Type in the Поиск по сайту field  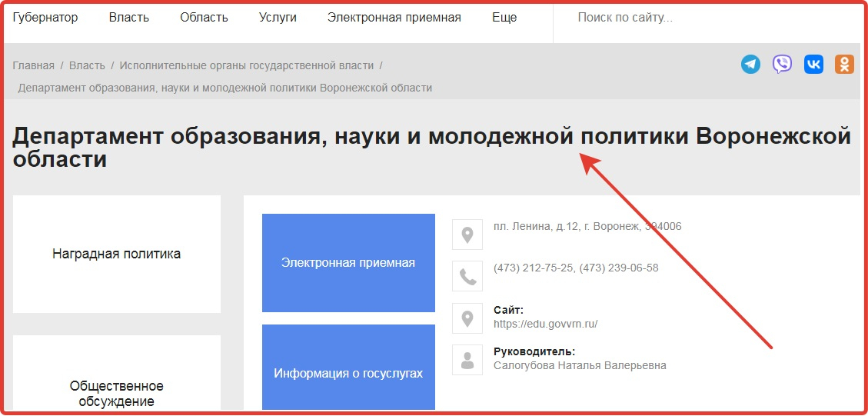707,18
